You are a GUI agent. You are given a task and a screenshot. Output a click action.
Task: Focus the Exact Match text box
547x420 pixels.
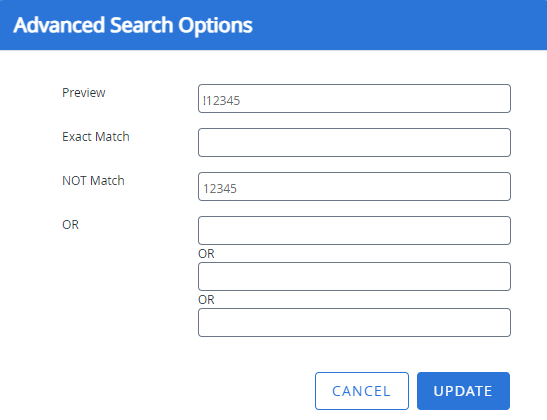(354, 142)
